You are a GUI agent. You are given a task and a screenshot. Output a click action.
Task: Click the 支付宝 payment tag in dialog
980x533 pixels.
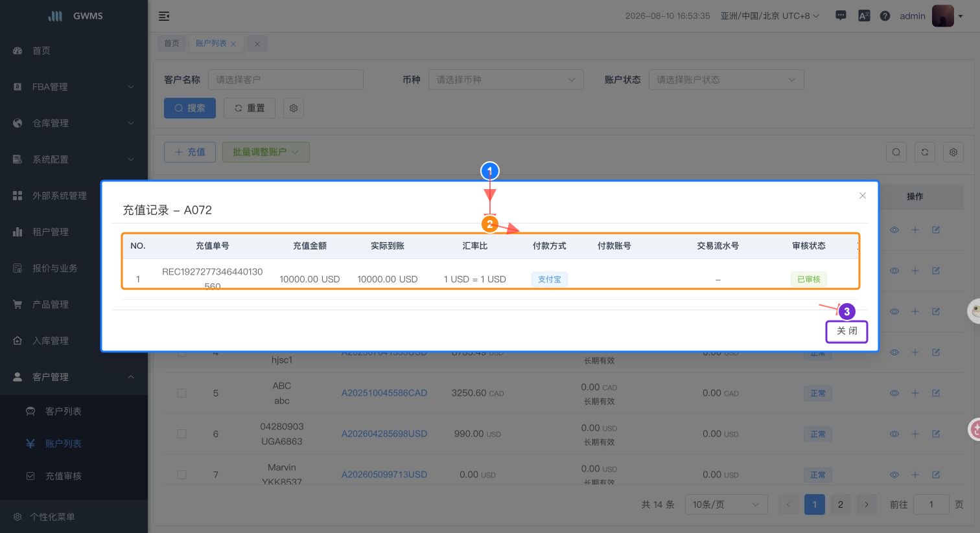coord(550,279)
